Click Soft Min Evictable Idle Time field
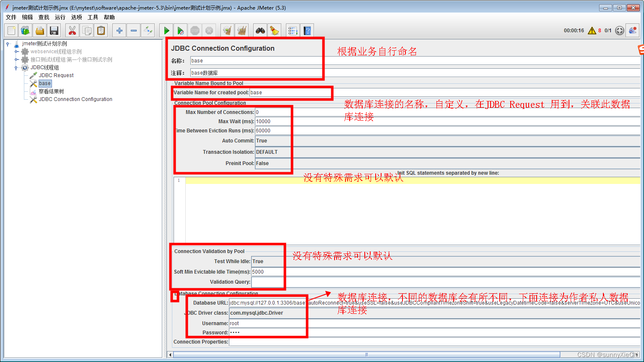 point(446,272)
